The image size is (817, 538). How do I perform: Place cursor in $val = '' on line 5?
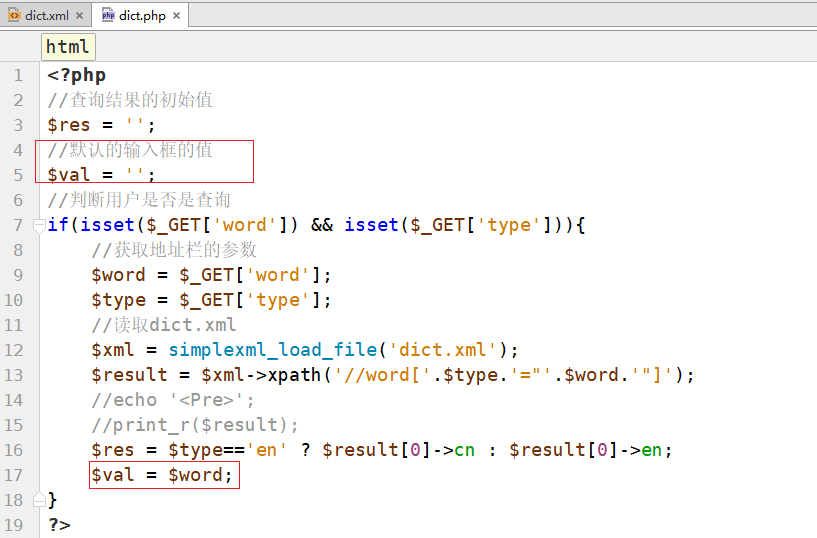(x=101, y=175)
